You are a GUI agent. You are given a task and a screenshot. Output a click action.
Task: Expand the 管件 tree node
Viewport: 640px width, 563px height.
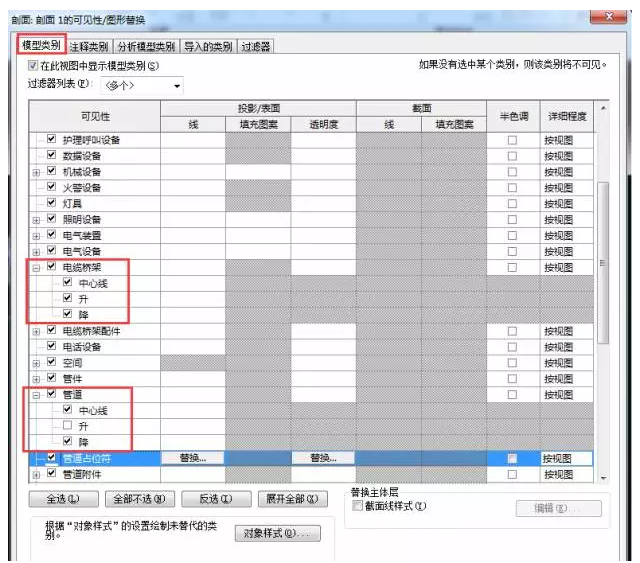click(36, 380)
